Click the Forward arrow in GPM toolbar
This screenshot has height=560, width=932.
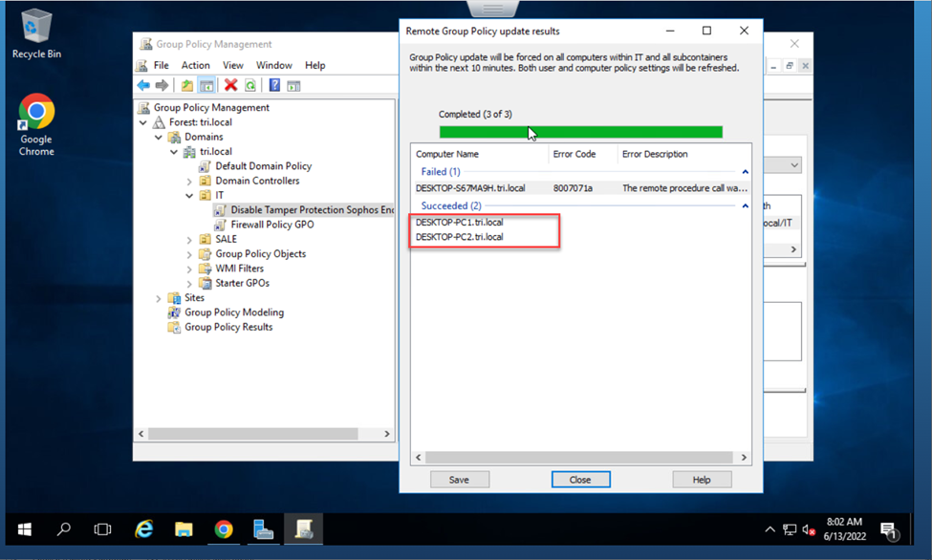(162, 86)
